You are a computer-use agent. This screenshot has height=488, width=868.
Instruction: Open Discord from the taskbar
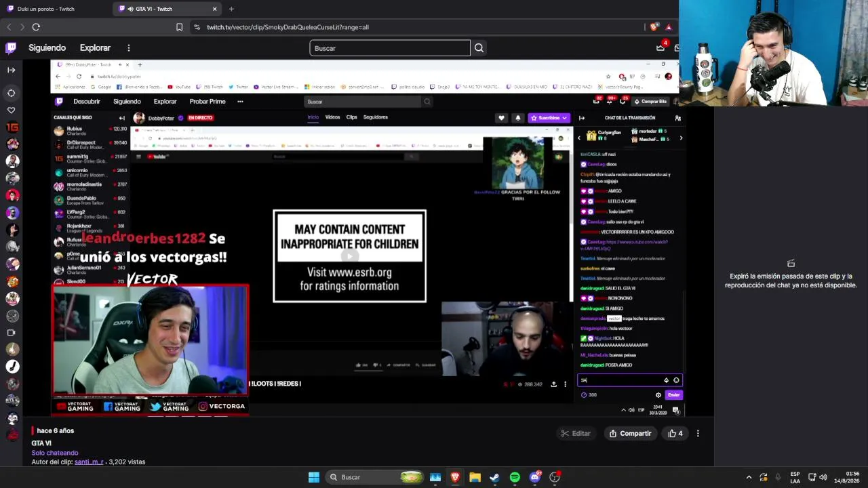[535, 477]
